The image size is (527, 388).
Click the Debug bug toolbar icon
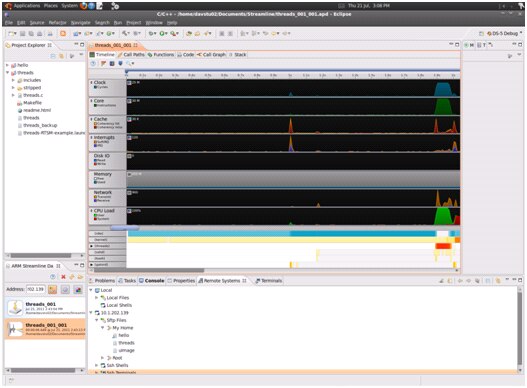[152, 33]
